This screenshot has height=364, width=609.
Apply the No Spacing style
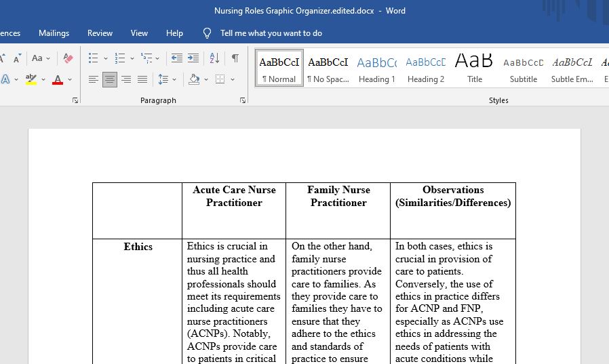tap(328, 68)
